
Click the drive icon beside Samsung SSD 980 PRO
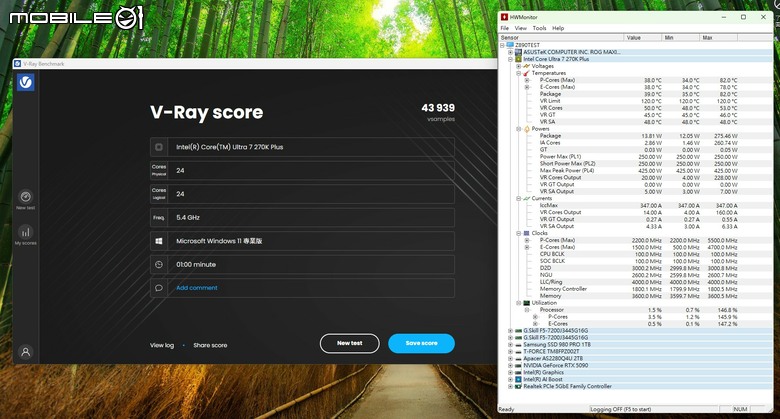point(518,344)
